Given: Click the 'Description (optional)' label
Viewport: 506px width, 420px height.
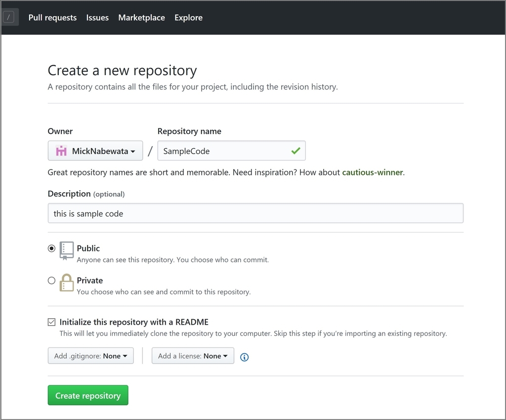Looking at the screenshot, I should (86, 194).
